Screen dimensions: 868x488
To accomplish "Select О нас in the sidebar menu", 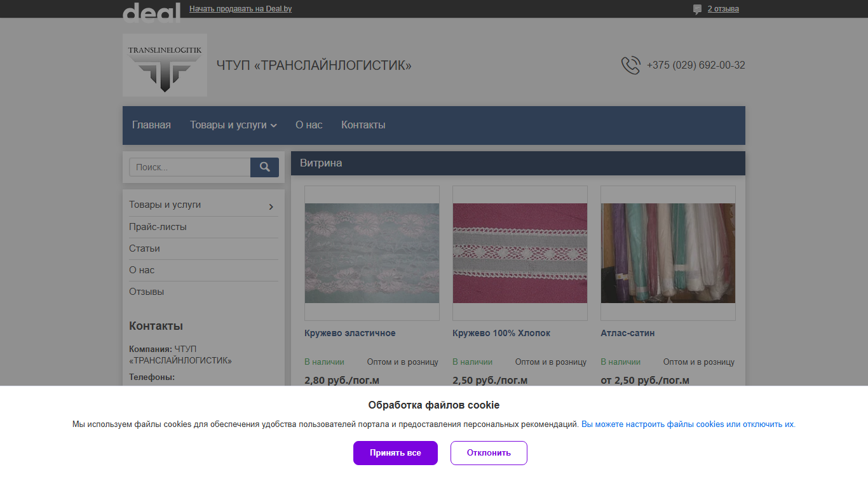I will (x=142, y=270).
